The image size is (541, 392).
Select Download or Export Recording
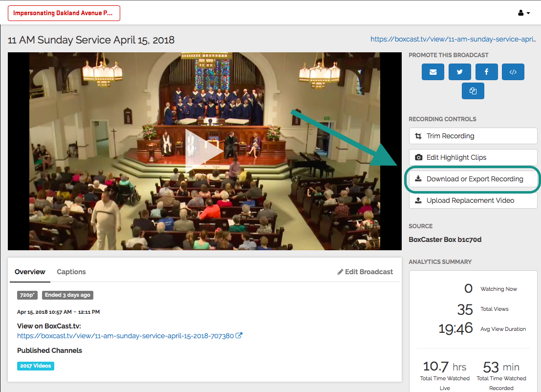pyautogui.click(x=473, y=179)
